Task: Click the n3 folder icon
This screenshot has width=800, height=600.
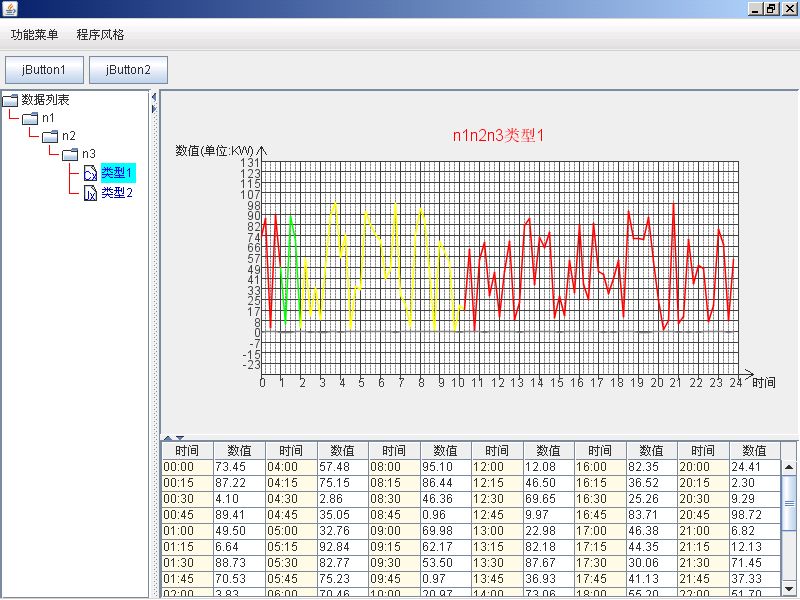Action: tap(70, 154)
